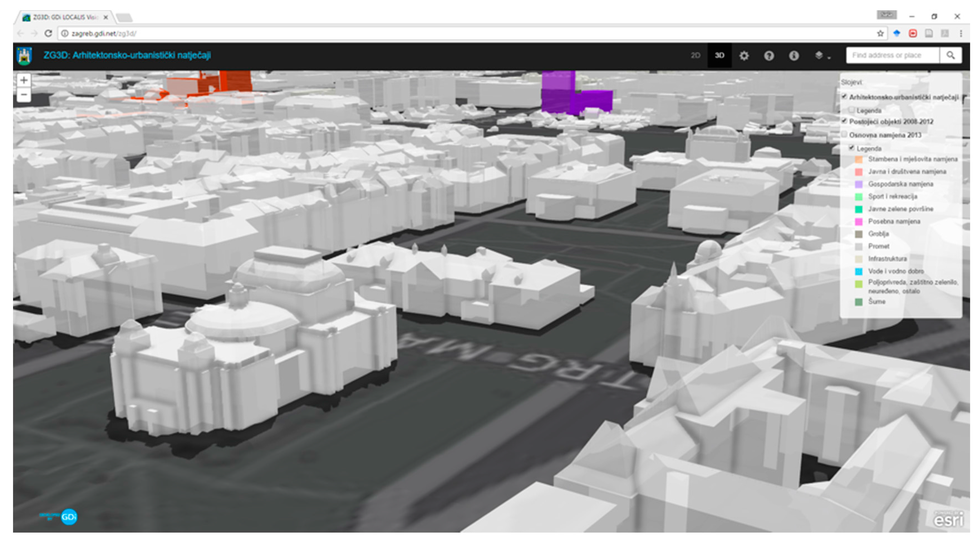Screen dimensions: 980x544
Task: Click the info icon in header
Action: click(x=794, y=56)
